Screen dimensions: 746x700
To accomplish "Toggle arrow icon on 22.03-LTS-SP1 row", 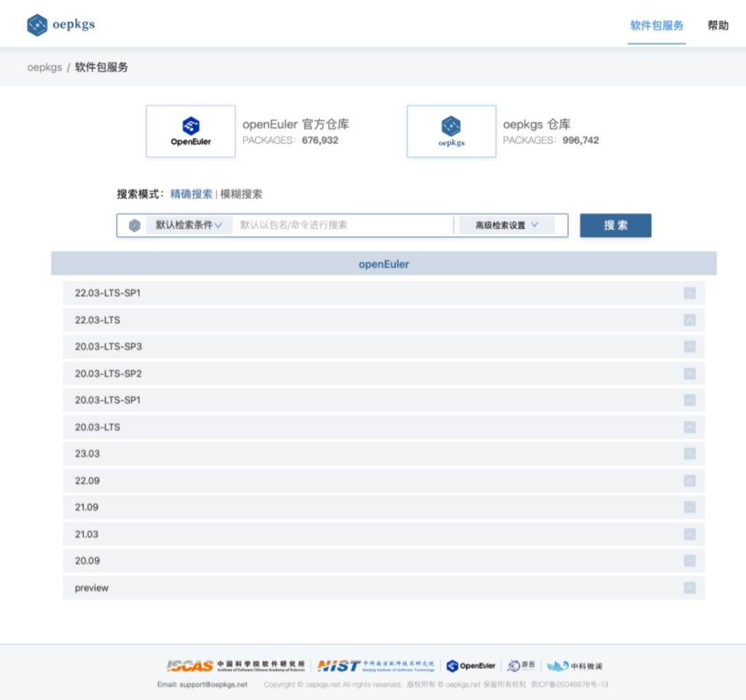I will pyautogui.click(x=690, y=293).
